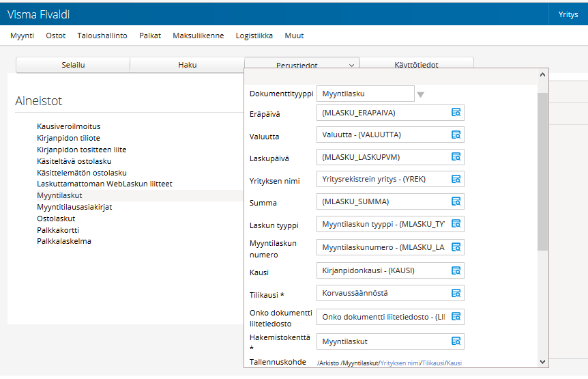Open the Maksuliikenne menu
The image size is (588, 379).
coord(198,36)
